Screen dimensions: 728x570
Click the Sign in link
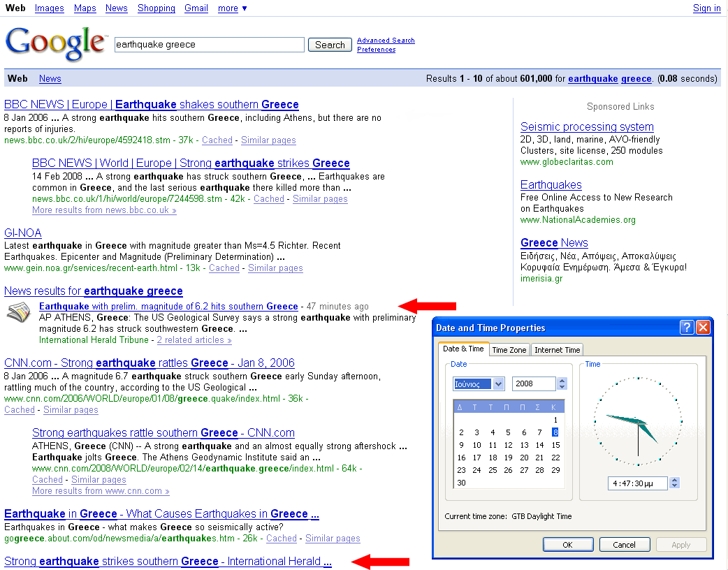pyautogui.click(x=706, y=8)
